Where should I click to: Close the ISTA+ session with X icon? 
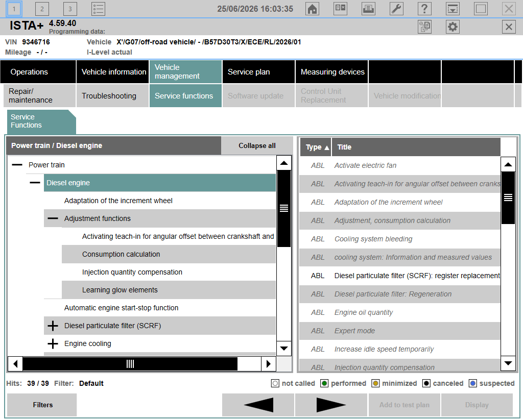(509, 27)
